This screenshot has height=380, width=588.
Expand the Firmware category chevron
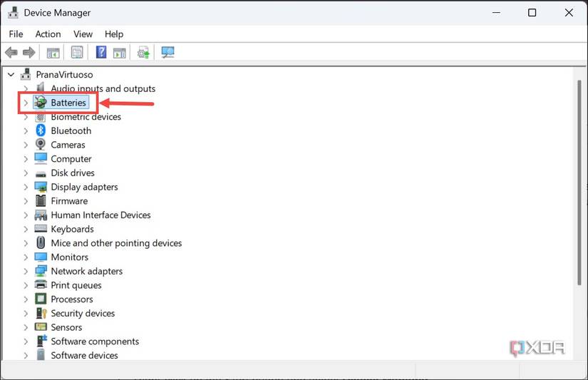click(x=26, y=201)
